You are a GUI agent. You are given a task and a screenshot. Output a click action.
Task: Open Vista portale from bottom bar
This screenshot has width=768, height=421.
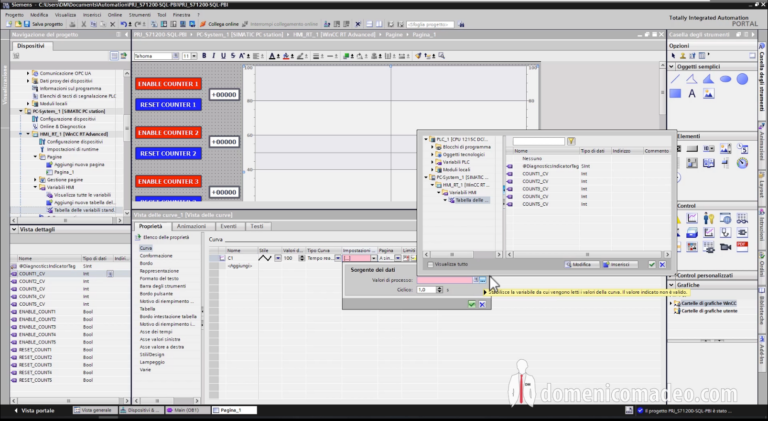[x=34, y=410]
